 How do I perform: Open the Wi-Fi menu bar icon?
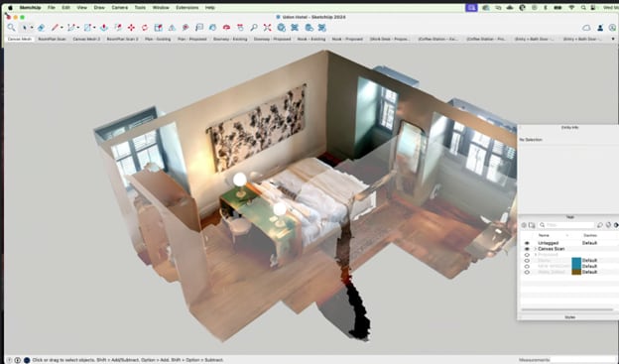[571, 8]
